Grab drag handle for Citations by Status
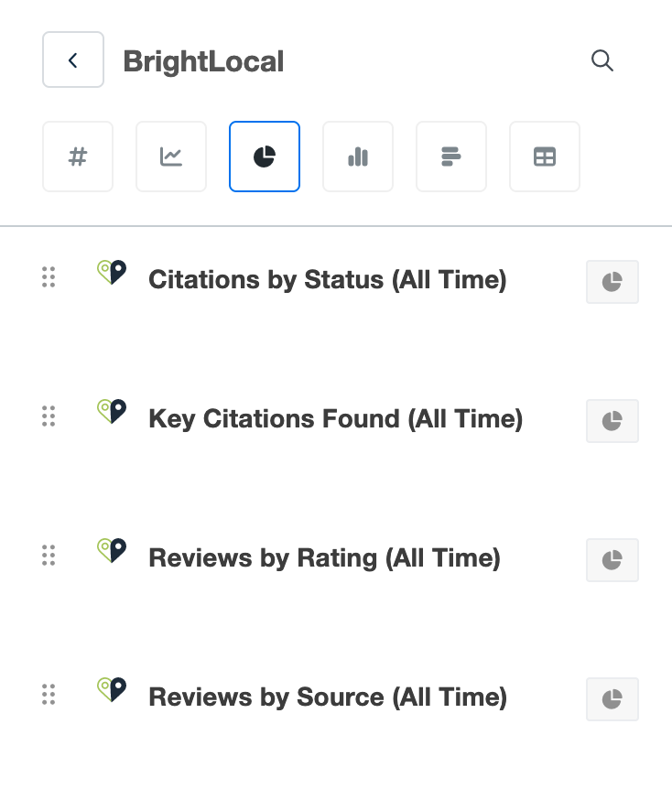The height and width of the screenshot is (789, 672). (49, 277)
